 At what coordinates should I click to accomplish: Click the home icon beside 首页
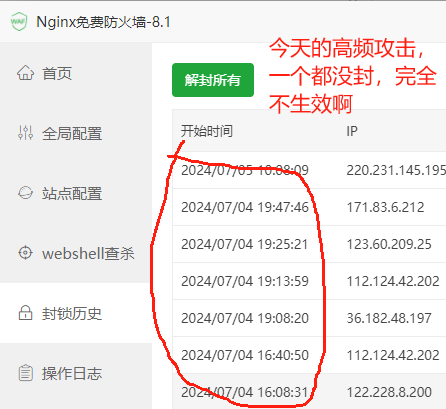(25, 73)
